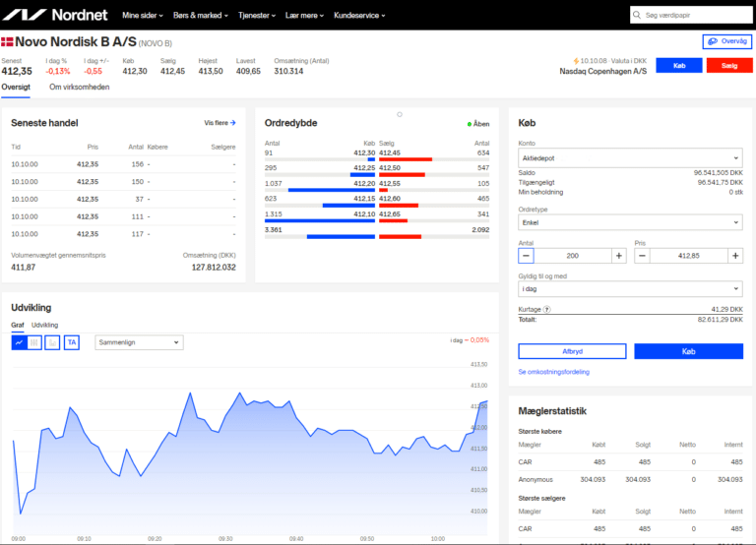756x545 pixels.
Task: Click the Kurtage help question mark icon
Action: [x=546, y=309]
